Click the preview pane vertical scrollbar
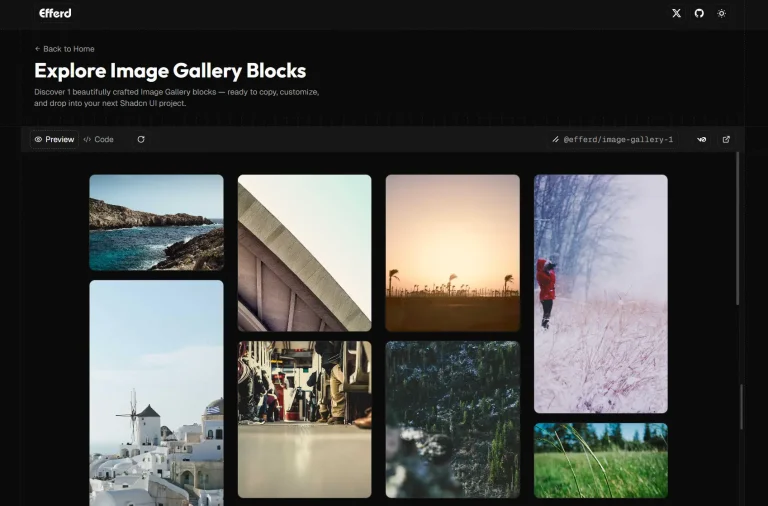 [739, 230]
